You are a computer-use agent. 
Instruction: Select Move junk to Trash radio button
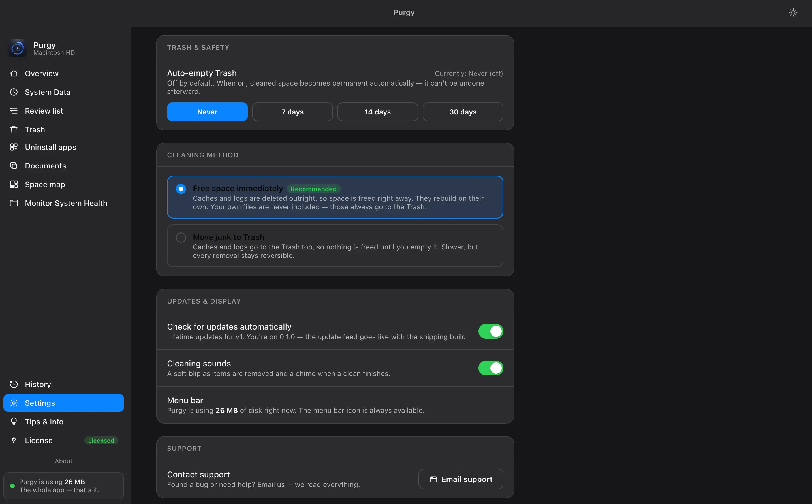click(x=181, y=238)
